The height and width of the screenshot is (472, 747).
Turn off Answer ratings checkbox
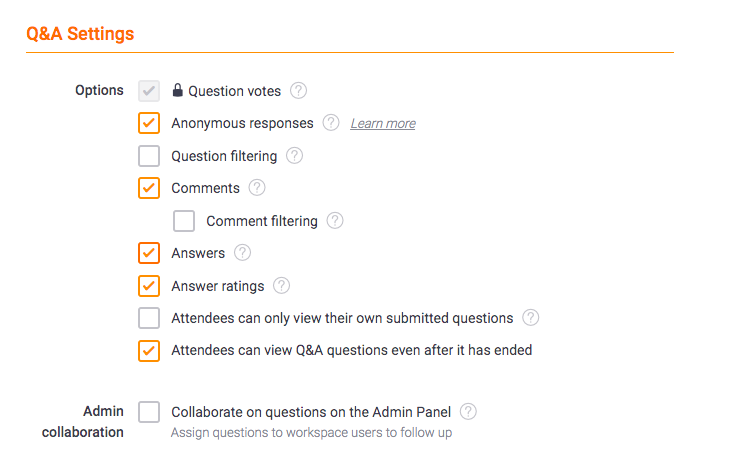coord(149,286)
